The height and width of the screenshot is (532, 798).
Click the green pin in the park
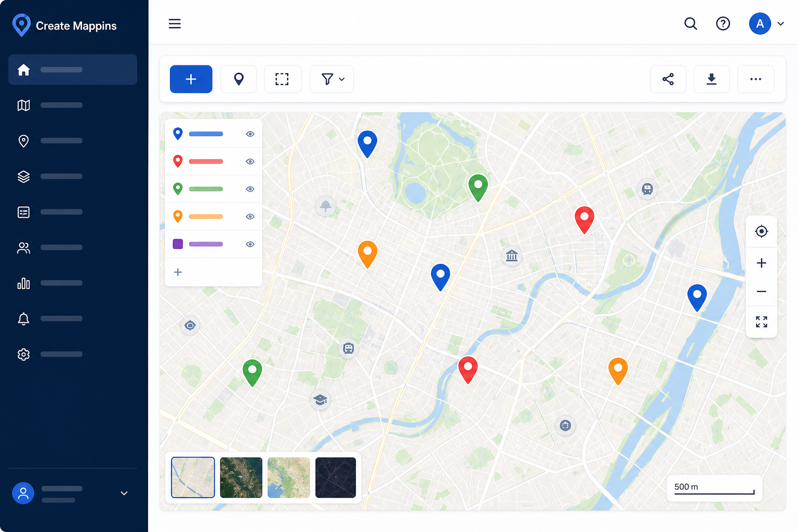478,188
